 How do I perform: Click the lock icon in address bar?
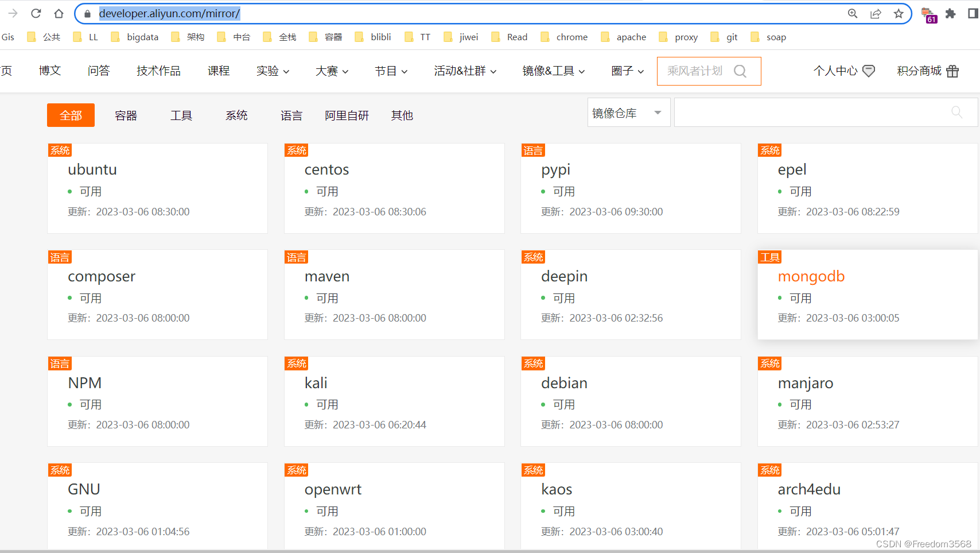point(87,13)
